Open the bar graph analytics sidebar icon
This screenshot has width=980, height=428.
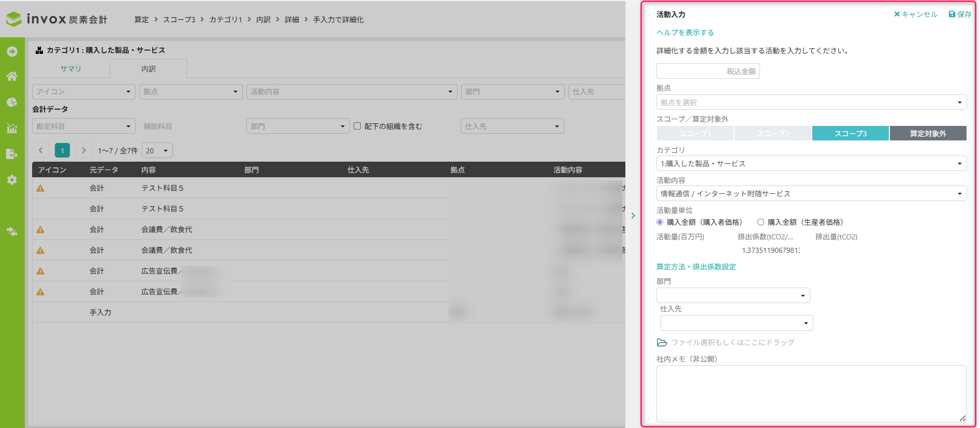(x=12, y=128)
